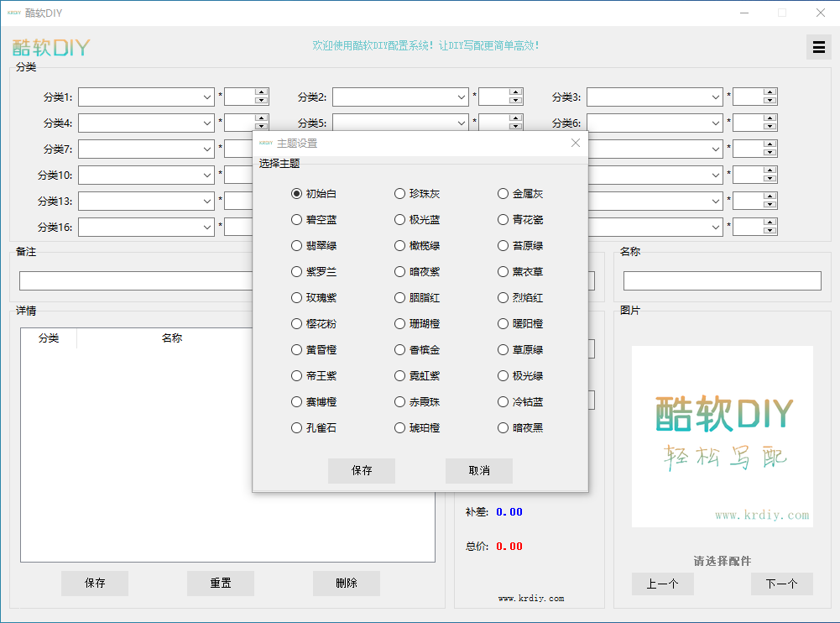The height and width of the screenshot is (623, 840).
Task: Close the 主题设置 dialog with X
Action: (x=576, y=143)
